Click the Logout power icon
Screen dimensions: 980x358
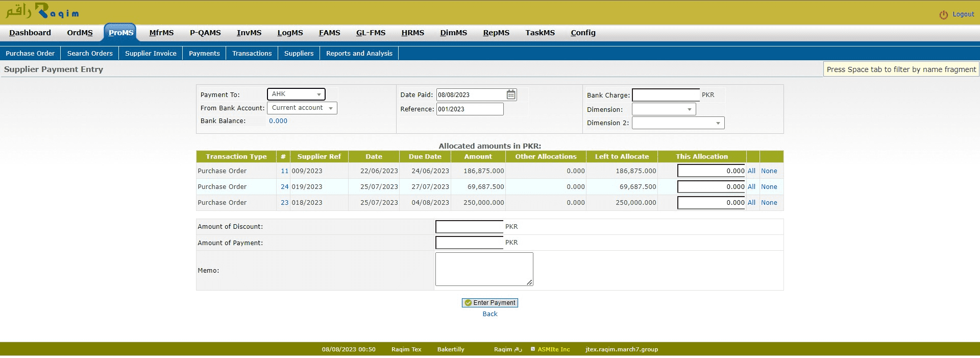943,15
